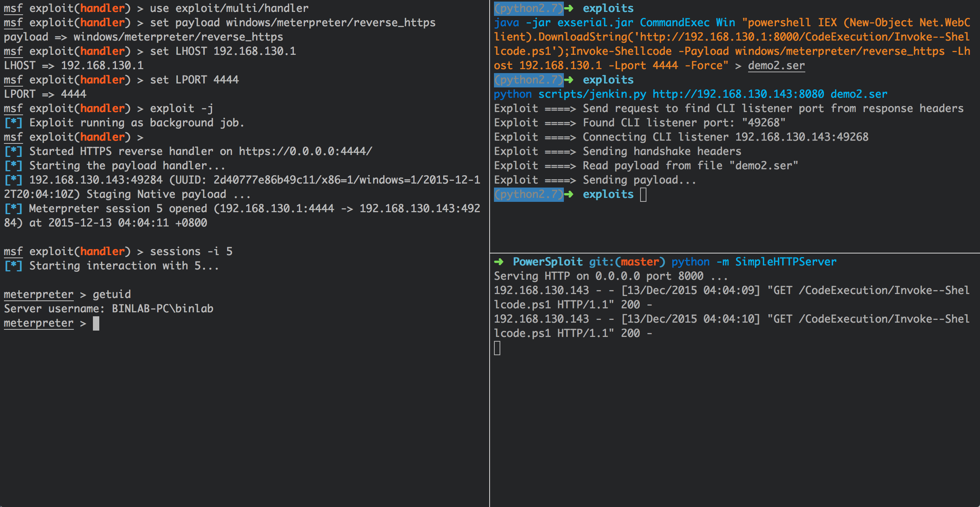Click the green arrow before PowerSploit prompt
This screenshot has width=980, height=507.
499,262
